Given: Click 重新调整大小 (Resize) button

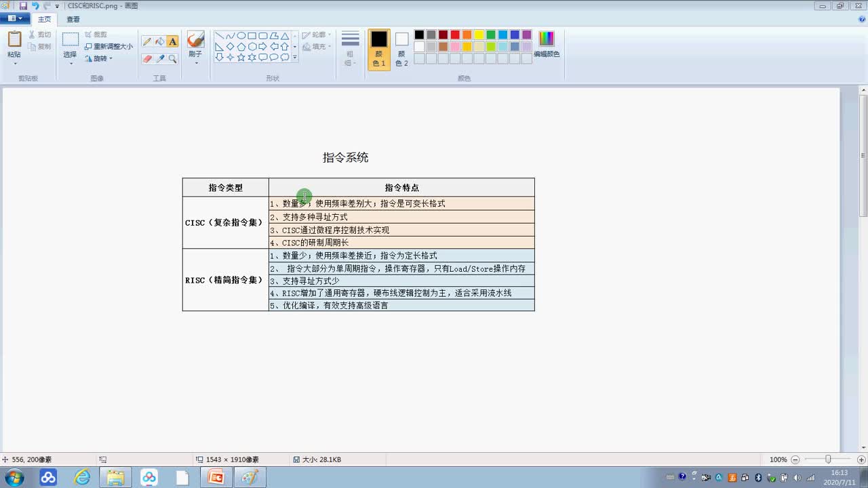Looking at the screenshot, I should pos(108,46).
